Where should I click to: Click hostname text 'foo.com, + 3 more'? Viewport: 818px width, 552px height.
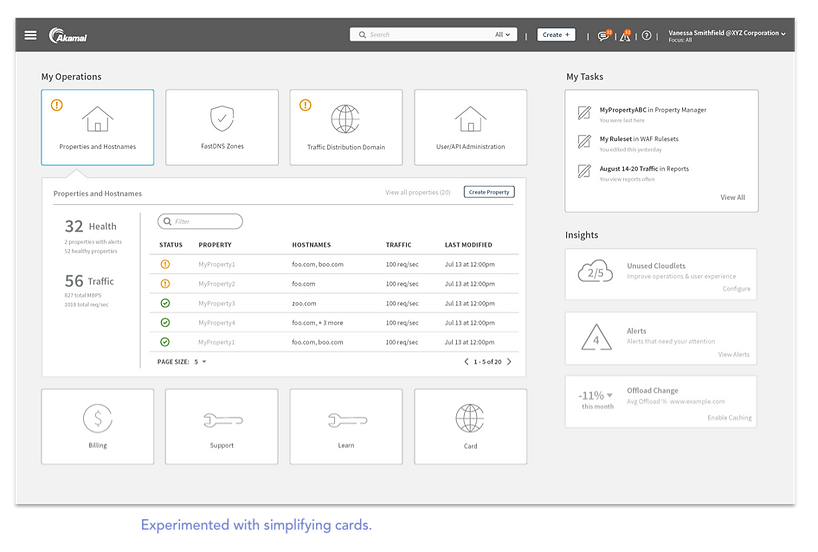317,322
